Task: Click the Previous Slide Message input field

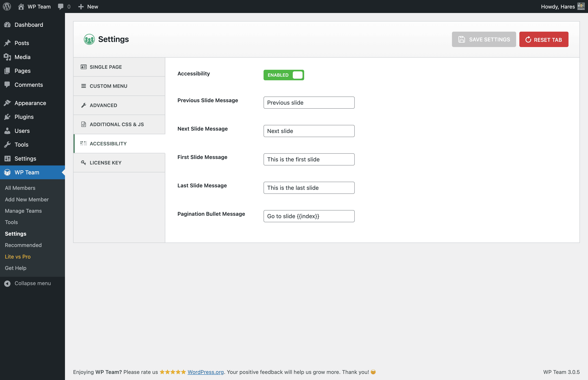Action: tap(309, 103)
